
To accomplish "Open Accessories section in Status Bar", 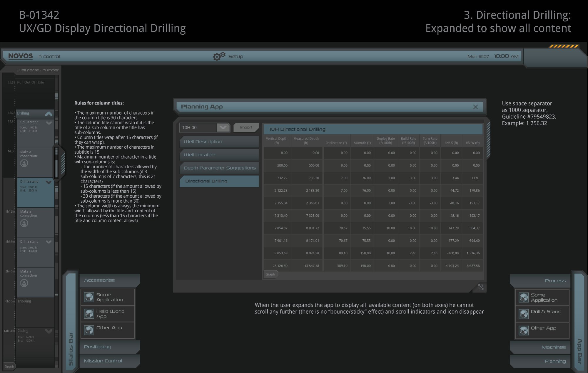I will (110, 280).
